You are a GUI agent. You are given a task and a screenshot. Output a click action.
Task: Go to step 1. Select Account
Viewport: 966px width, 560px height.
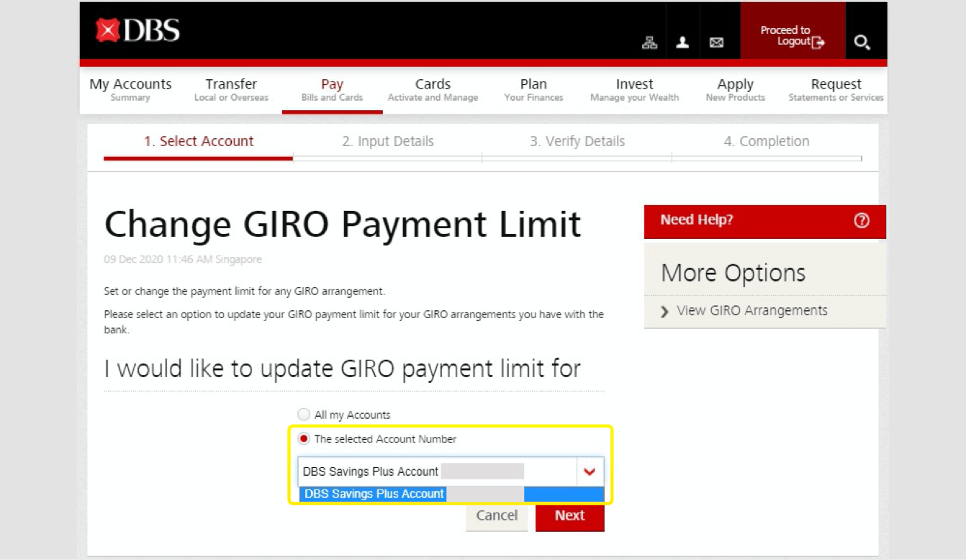[199, 142]
